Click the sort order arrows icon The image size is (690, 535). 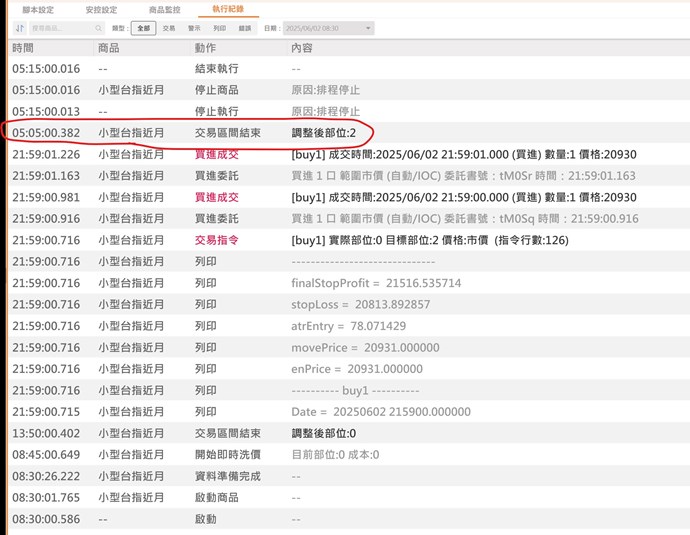(20, 29)
